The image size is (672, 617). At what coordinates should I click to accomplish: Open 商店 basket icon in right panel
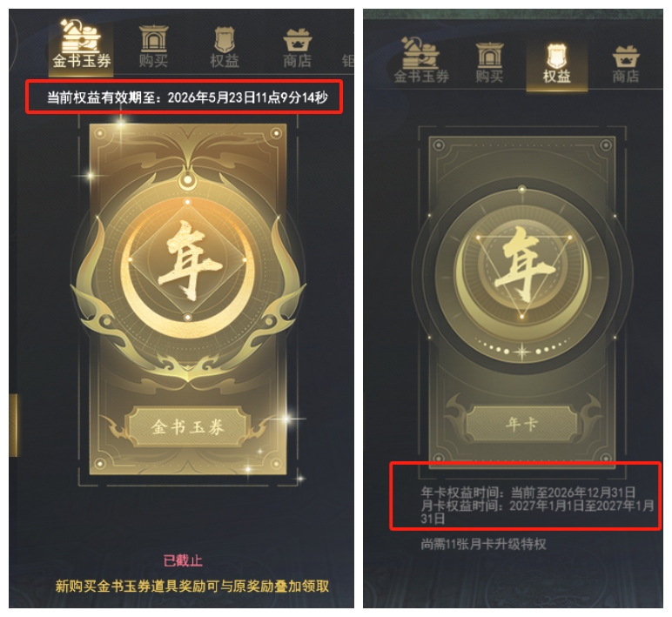click(626, 57)
